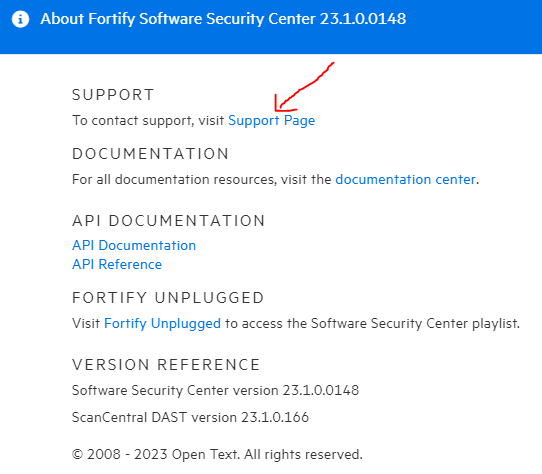
Task: Click the FORTIFY UNPLUGGED section heading
Action: (168, 298)
